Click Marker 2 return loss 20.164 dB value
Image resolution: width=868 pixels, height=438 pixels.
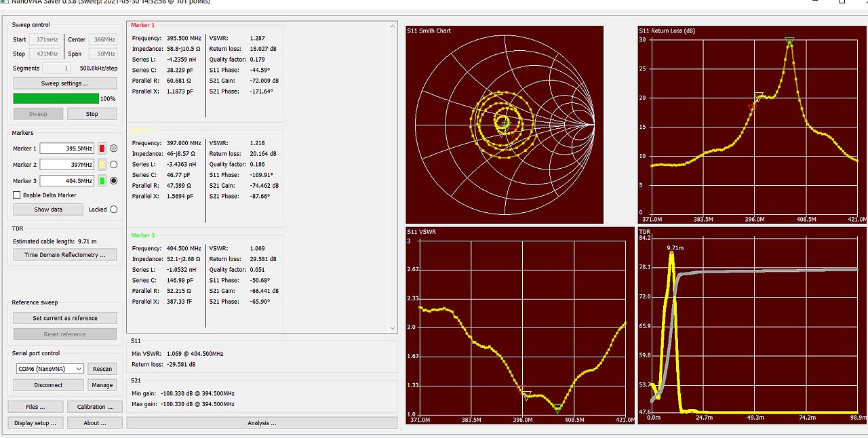tap(263, 154)
